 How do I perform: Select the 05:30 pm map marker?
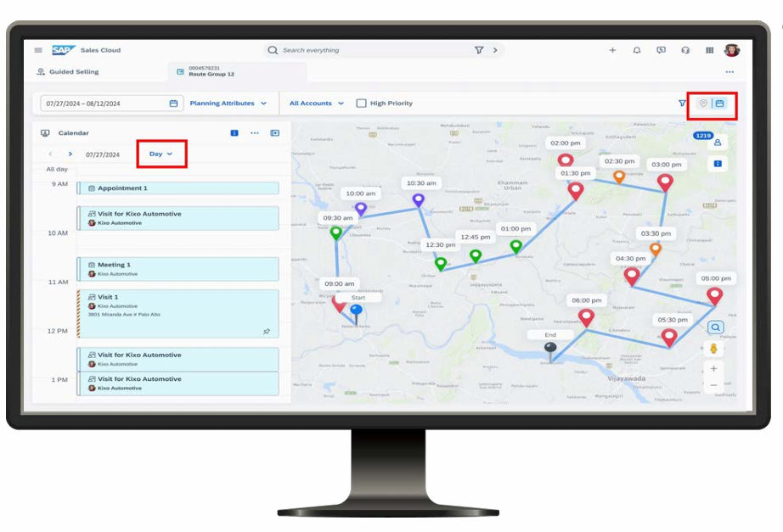pyautogui.click(x=669, y=337)
